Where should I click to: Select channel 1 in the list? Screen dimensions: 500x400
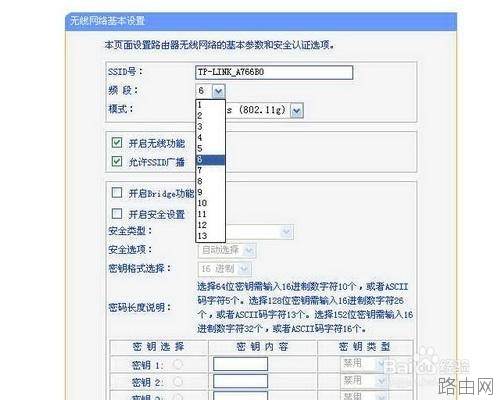[x=210, y=105]
